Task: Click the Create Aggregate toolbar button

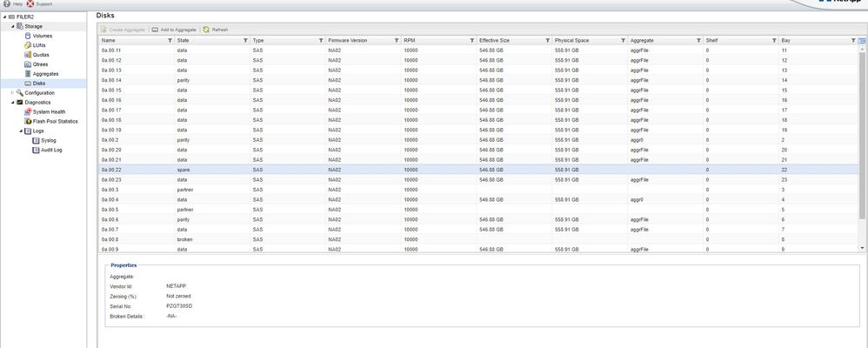Action: [123, 30]
